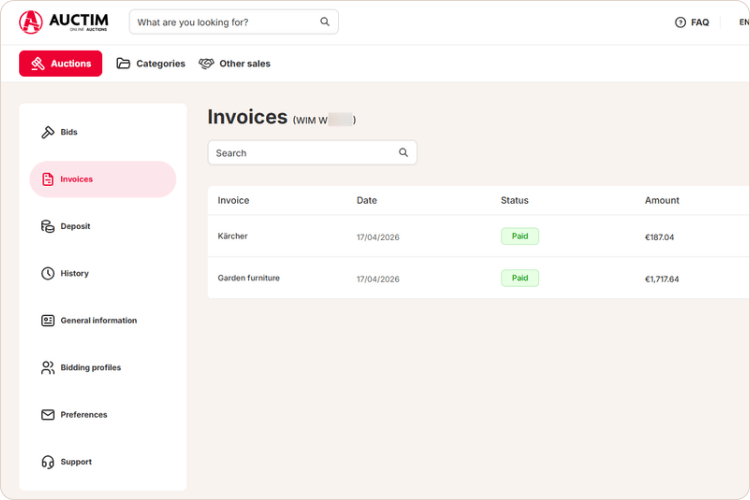Open Other sales

coord(234,63)
